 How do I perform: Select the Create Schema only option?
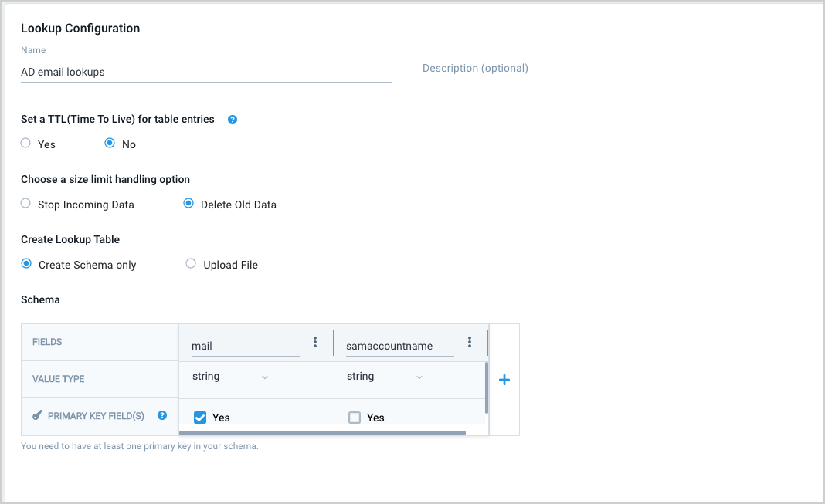pos(25,264)
